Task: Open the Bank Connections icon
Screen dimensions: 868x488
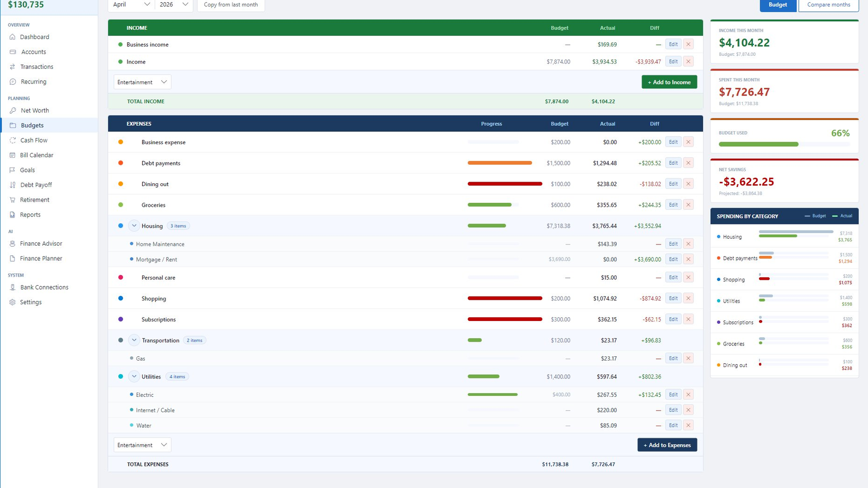Action: tap(12, 287)
